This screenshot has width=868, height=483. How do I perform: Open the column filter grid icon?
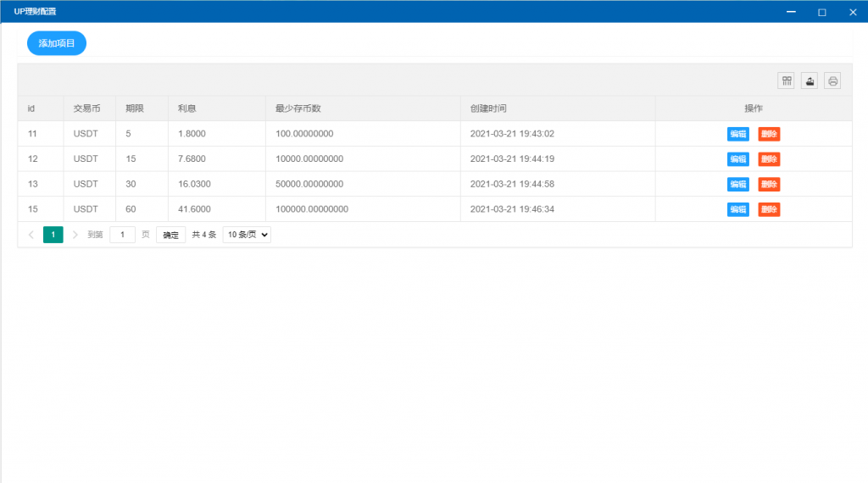point(787,80)
